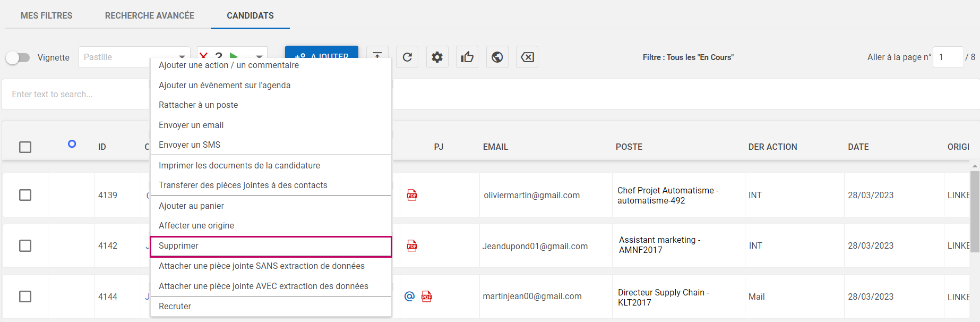Click the globe icon button
Image resolution: width=980 pixels, height=322 pixels.
click(497, 57)
